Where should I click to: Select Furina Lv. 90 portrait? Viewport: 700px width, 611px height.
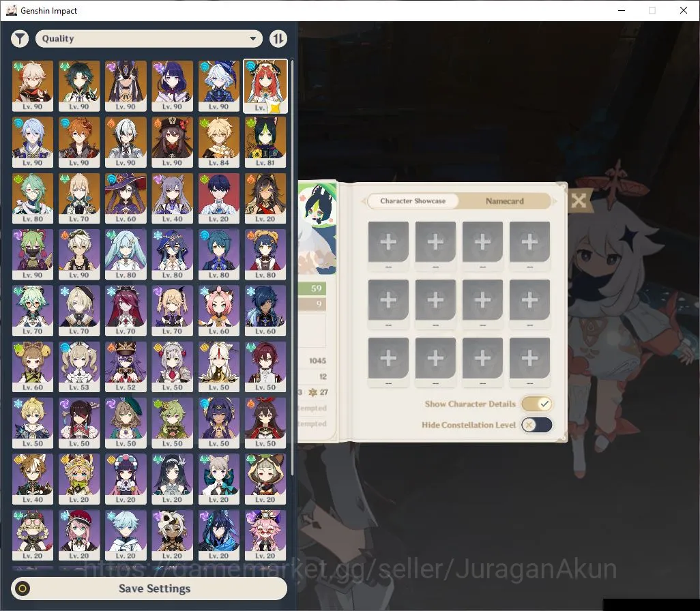coord(219,86)
